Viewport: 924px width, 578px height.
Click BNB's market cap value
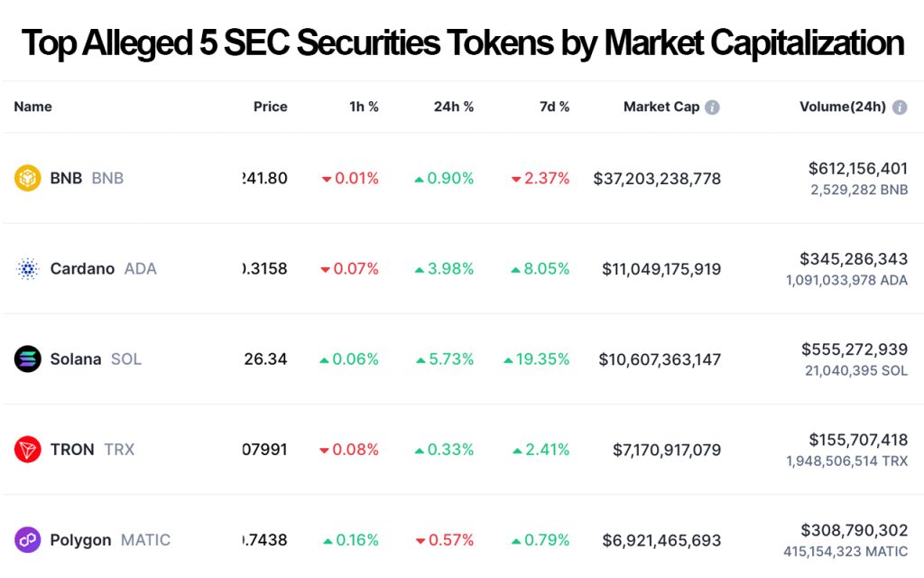(657, 178)
